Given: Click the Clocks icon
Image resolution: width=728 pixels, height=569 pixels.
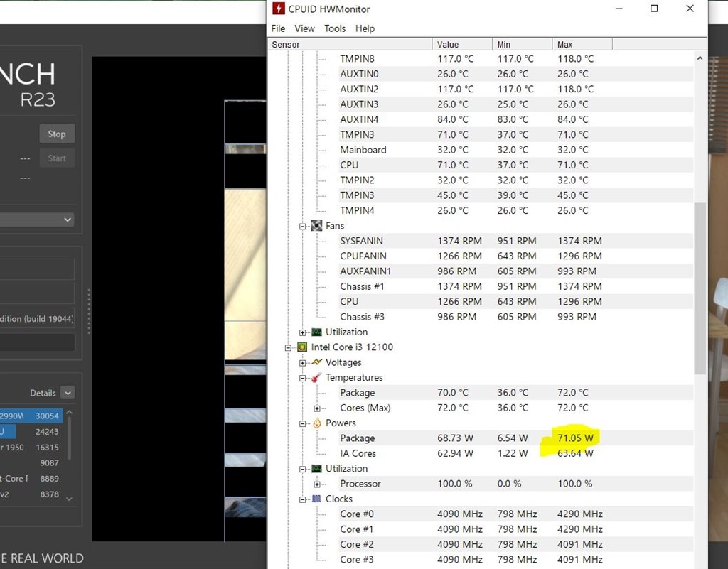Looking at the screenshot, I should pos(316,499).
